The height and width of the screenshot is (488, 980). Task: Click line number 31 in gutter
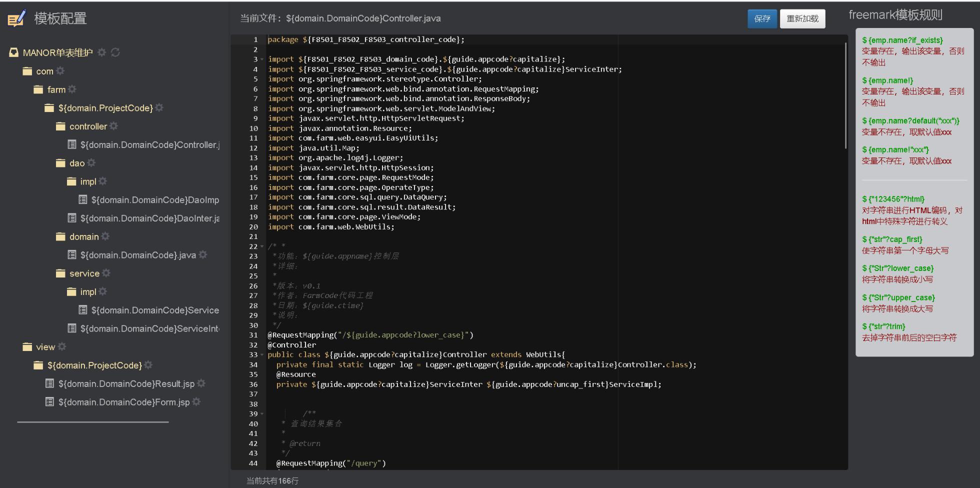pyautogui.click(x=253, y=335)
